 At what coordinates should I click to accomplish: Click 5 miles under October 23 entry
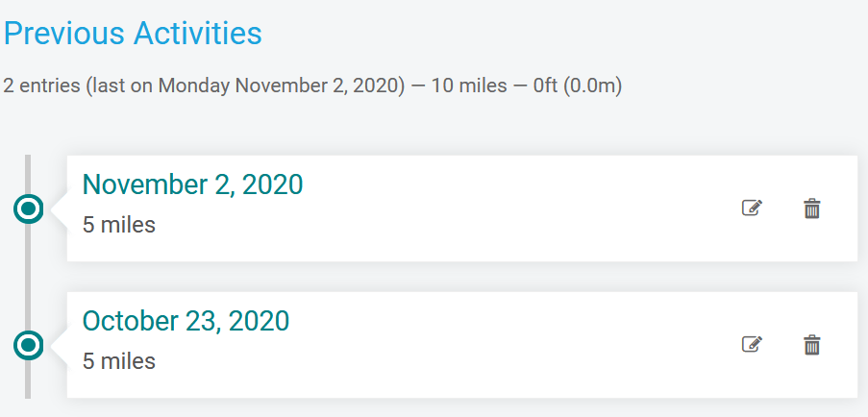[x=119, y=360]
